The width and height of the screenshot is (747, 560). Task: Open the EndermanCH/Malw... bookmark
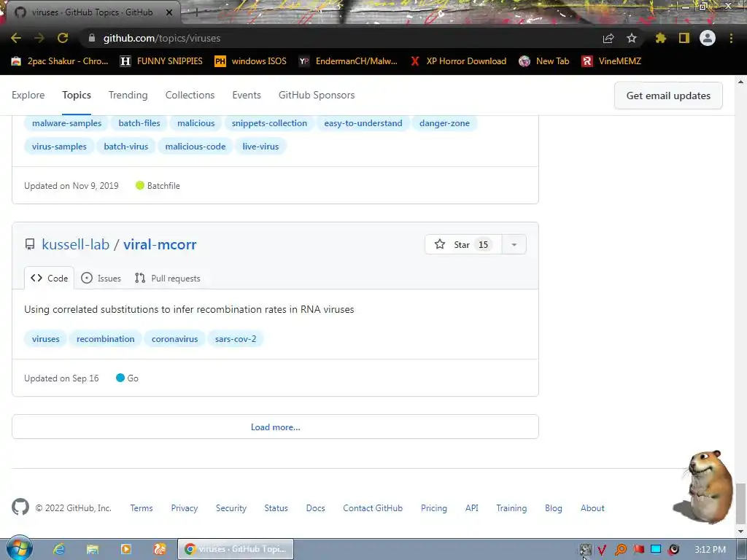click(348, 61)
